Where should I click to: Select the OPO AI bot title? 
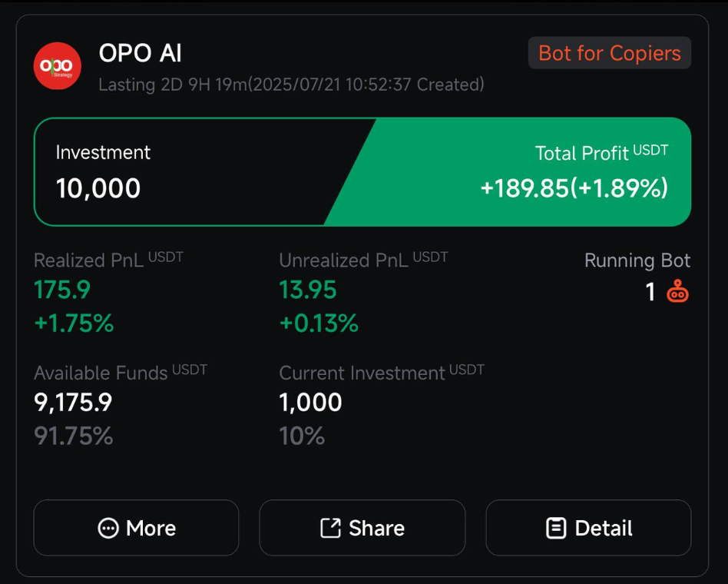click(x=141, y=53)
